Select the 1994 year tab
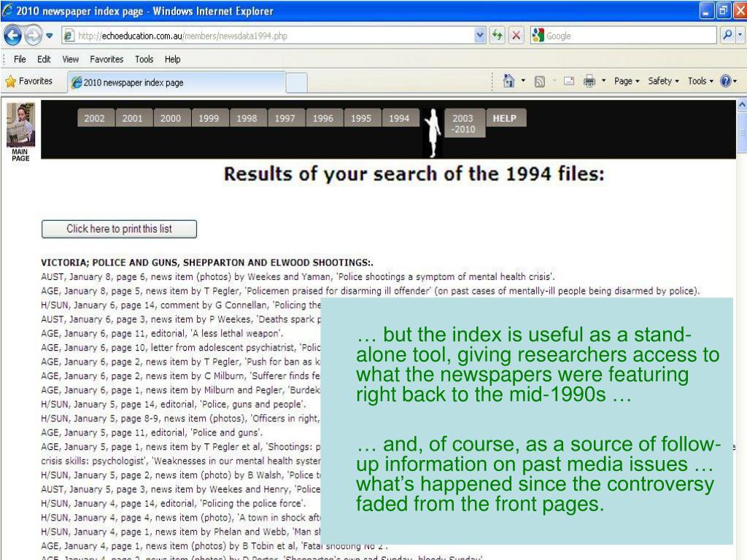Image resolution: width=747 pixels, height=560 pixels. [x=400, y=118]
